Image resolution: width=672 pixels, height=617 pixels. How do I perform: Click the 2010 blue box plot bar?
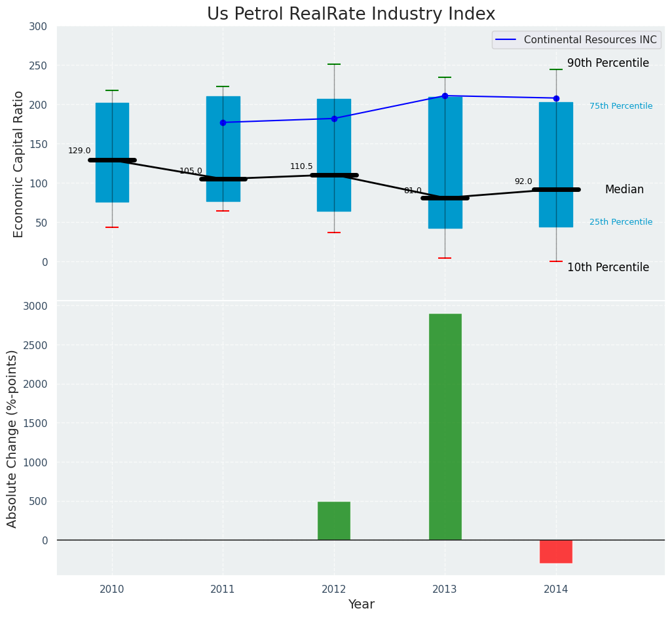(112, 124)
